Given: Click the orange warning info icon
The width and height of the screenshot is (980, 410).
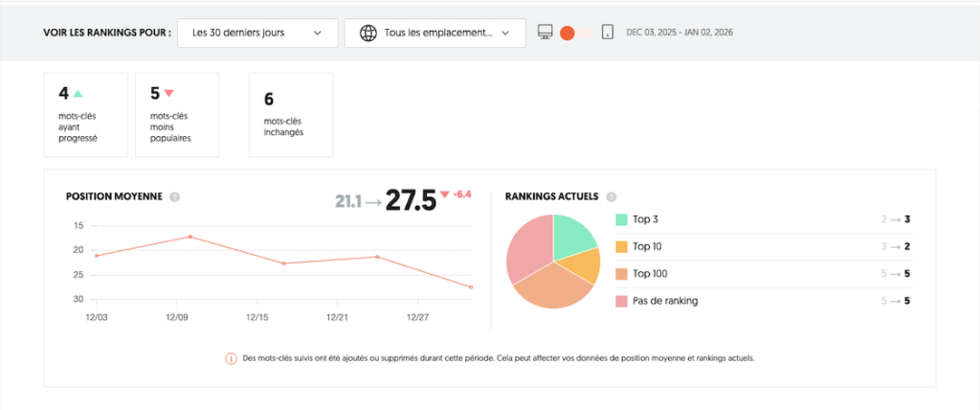Looking at the screenshot, I should coord(231,359).
